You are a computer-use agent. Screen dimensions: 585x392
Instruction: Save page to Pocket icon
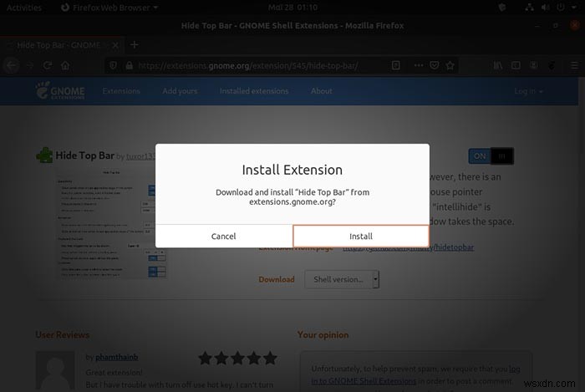click(435, 66)
